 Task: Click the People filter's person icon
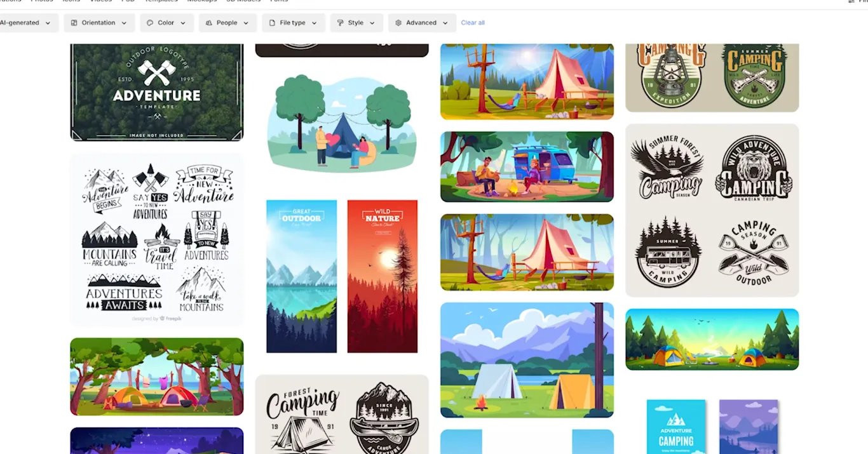(208, 22)
